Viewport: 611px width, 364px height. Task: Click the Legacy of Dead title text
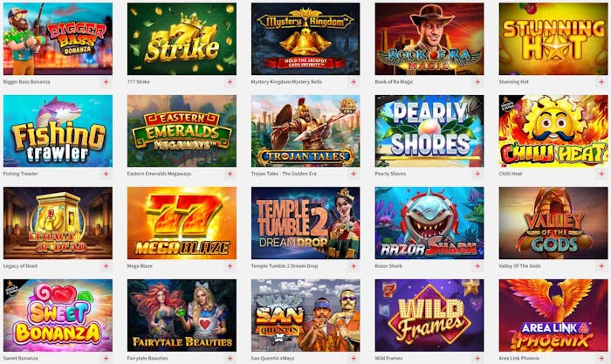[20, 265]
